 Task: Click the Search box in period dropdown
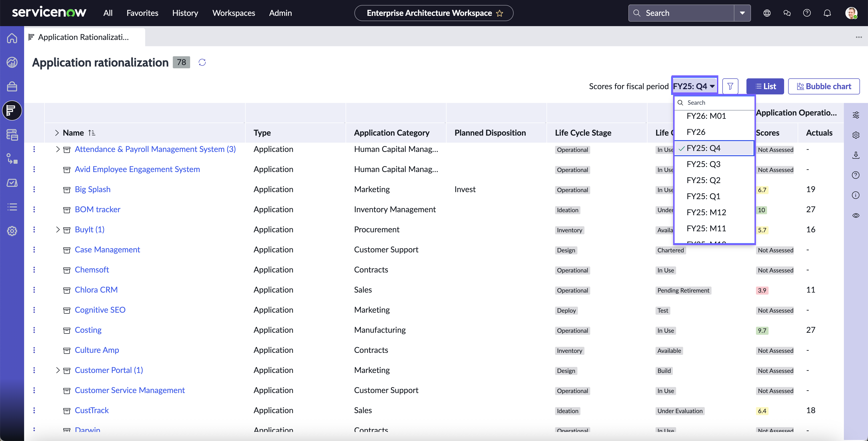714,103
